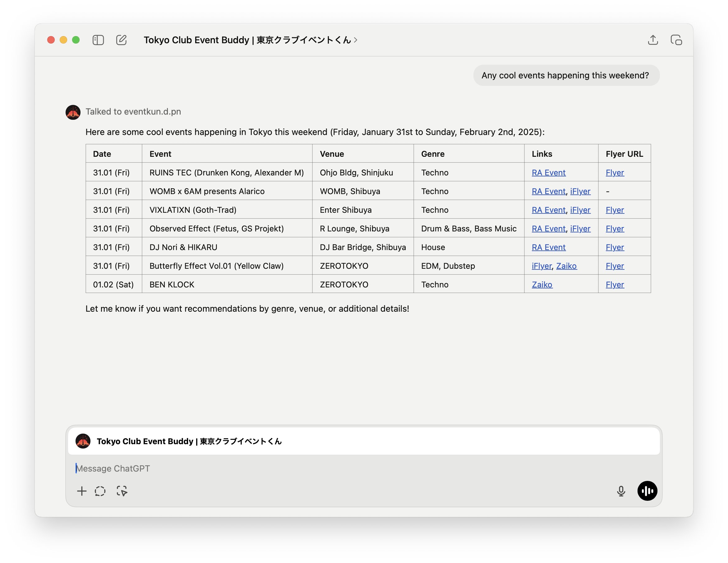This screenshot has width=728, height=563.
Task: Click the 01.02 (Sat) date cell
Action: pos(114,285)
